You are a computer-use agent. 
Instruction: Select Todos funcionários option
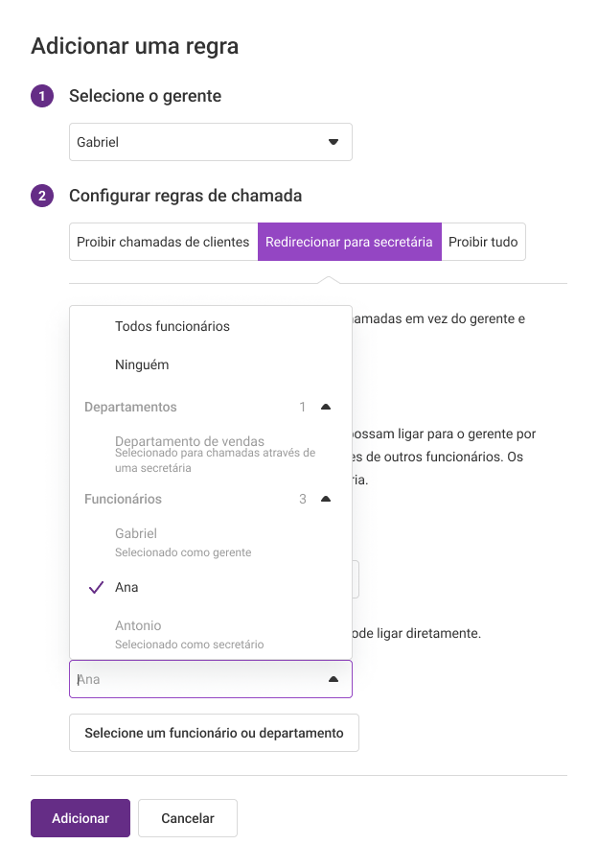(211, 326)
